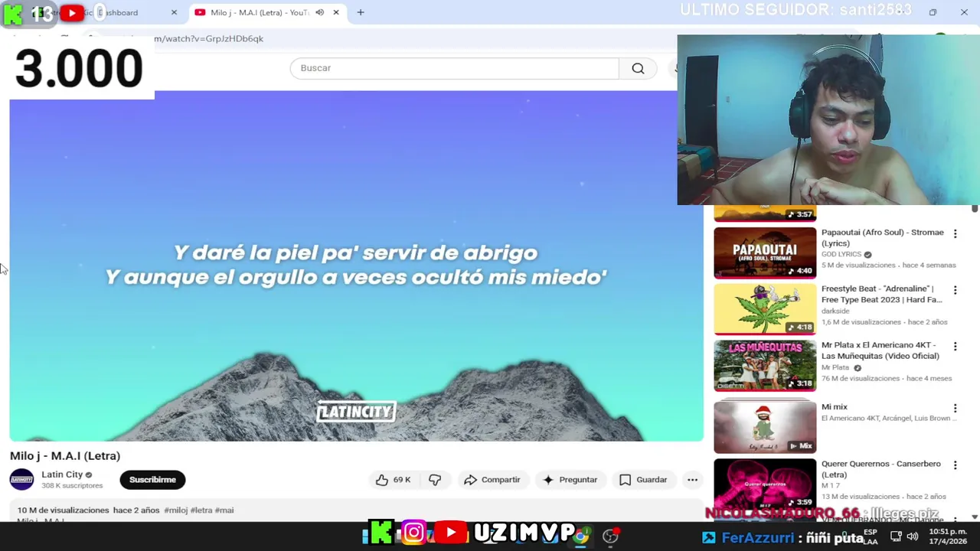Click the Mi mix title
The image size is (980, 551).
pos(835,407)
